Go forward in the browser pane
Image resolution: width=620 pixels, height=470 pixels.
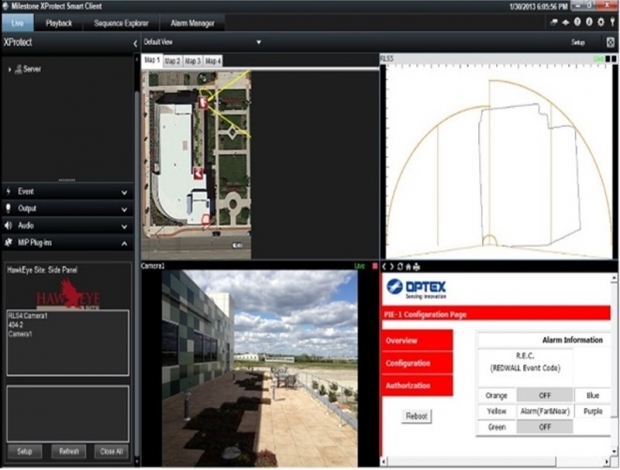pyautogui.click(x=392, y=267)
